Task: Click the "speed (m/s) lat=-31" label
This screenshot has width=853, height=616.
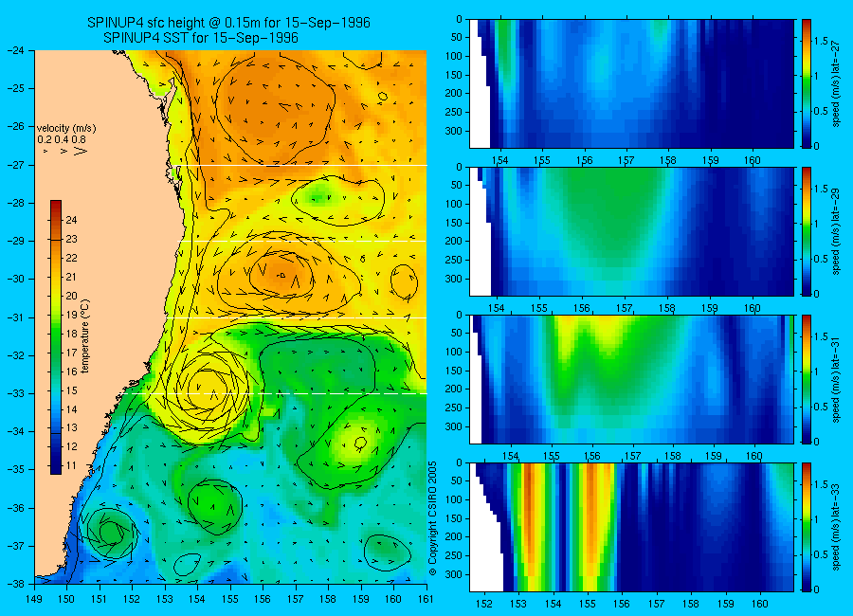Action: tap(836, 379)
